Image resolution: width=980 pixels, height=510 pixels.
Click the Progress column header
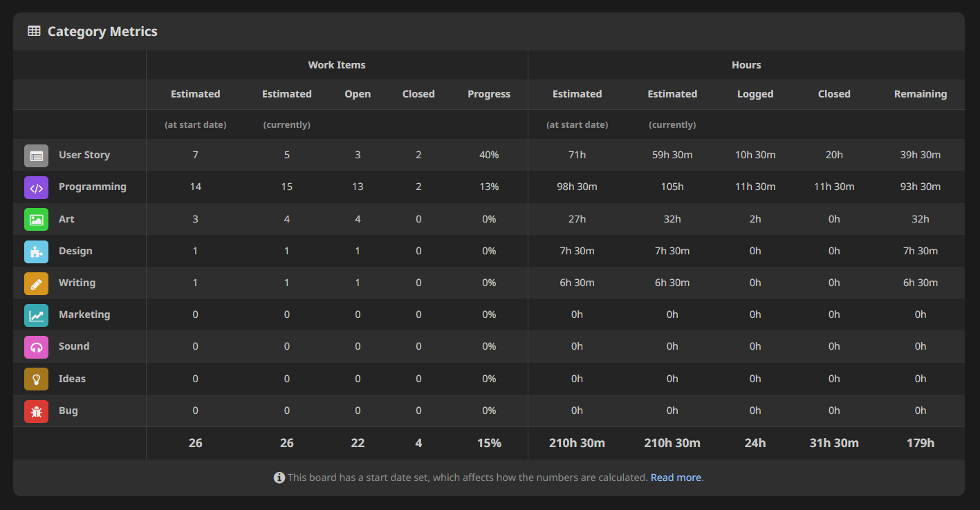tap(489, 94)
